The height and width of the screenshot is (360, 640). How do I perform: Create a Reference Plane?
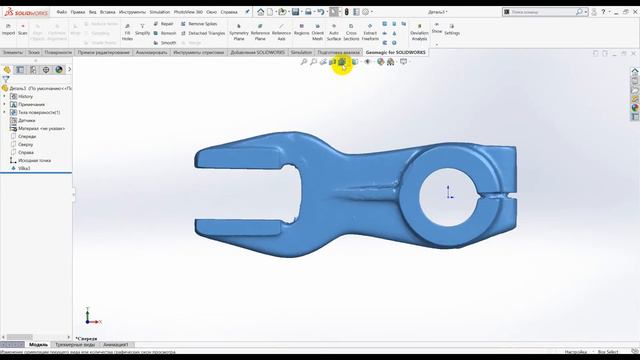[260, 32]
